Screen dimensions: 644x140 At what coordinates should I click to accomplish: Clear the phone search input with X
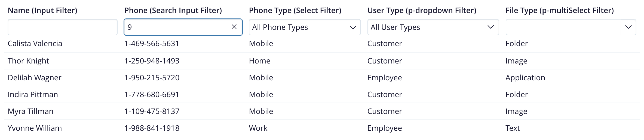coord(234,27)
